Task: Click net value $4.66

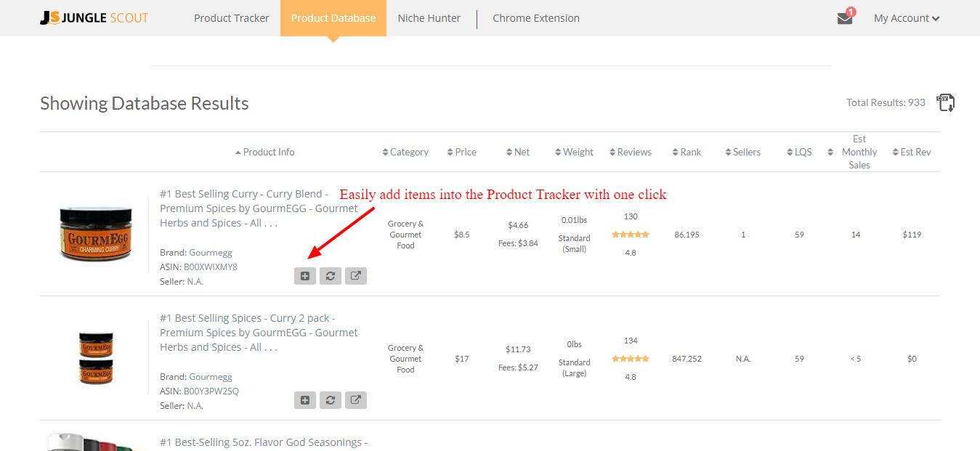Action: point(518,225)
